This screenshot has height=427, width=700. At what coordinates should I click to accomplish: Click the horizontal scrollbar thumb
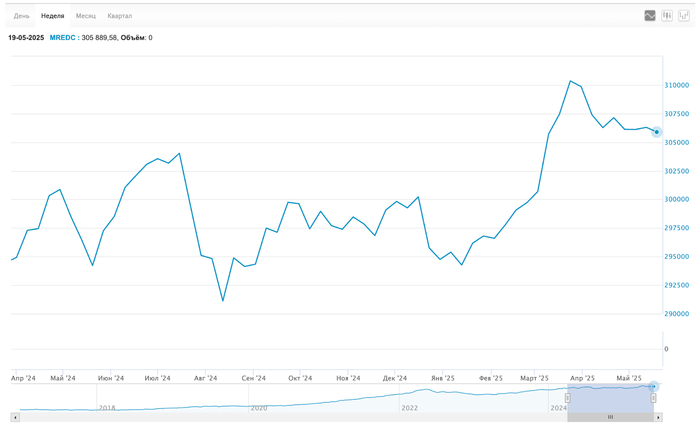point(609,416)
